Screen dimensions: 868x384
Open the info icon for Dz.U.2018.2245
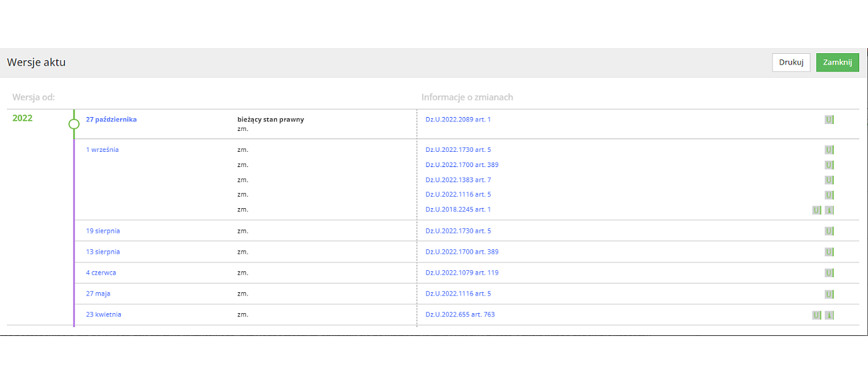[x=829, y=210]
